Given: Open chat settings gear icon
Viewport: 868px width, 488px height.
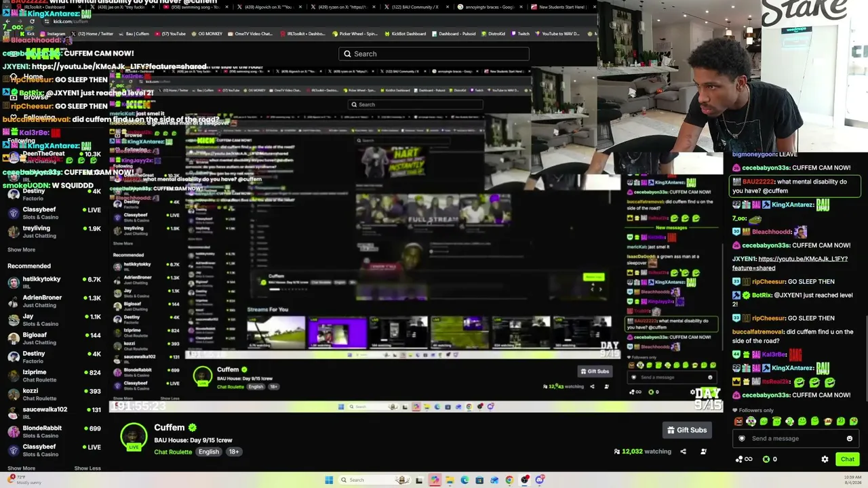Looking at the screenshot, I should pos(825,459).
